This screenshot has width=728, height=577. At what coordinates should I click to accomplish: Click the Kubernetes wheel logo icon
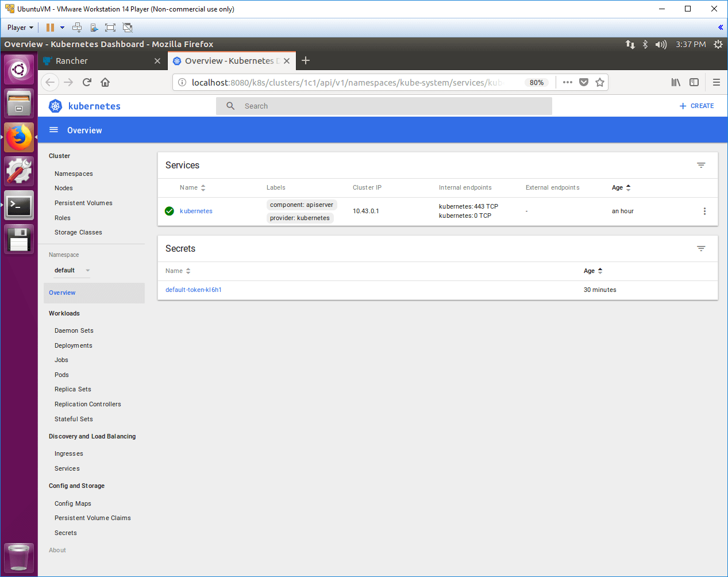point(55,106)
